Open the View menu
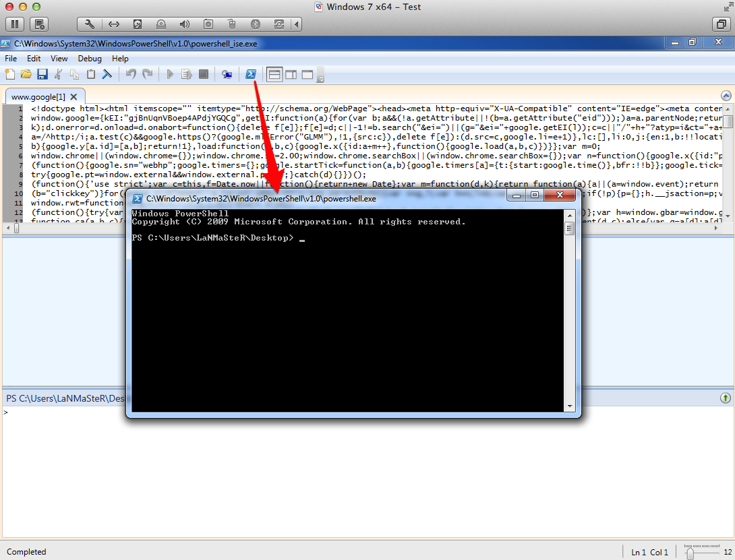 tap(59, 59)
